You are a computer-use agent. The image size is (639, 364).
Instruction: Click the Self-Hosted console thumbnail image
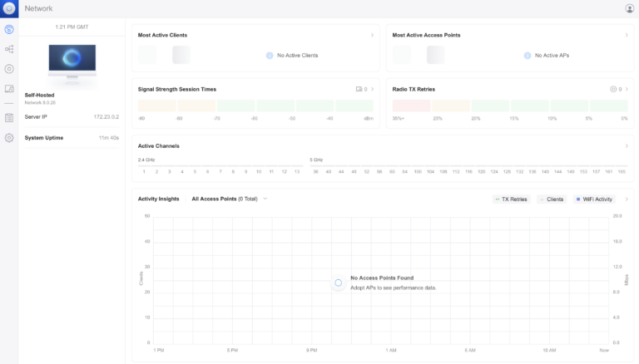pos(72,62)
